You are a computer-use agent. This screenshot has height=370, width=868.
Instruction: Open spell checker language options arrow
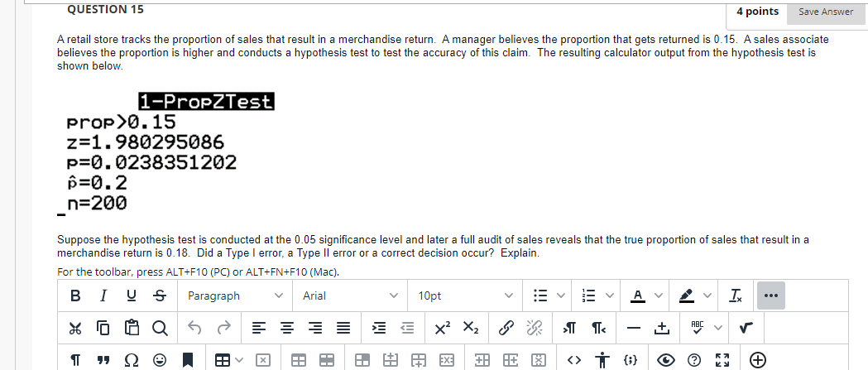718,329
